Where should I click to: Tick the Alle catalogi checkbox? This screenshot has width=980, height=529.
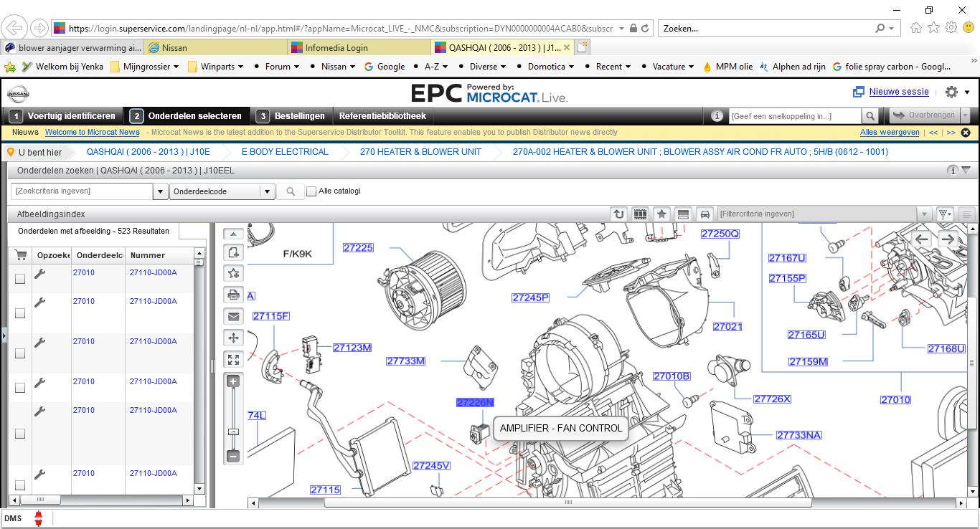pos(311,191)
